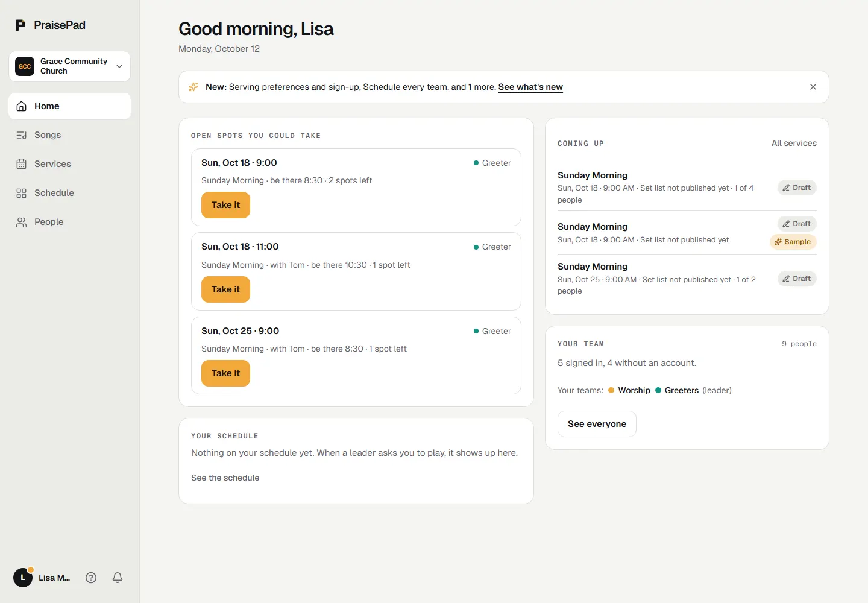Open All services link
Viewport: 868px width, 603px height.
tap(794, 143)
